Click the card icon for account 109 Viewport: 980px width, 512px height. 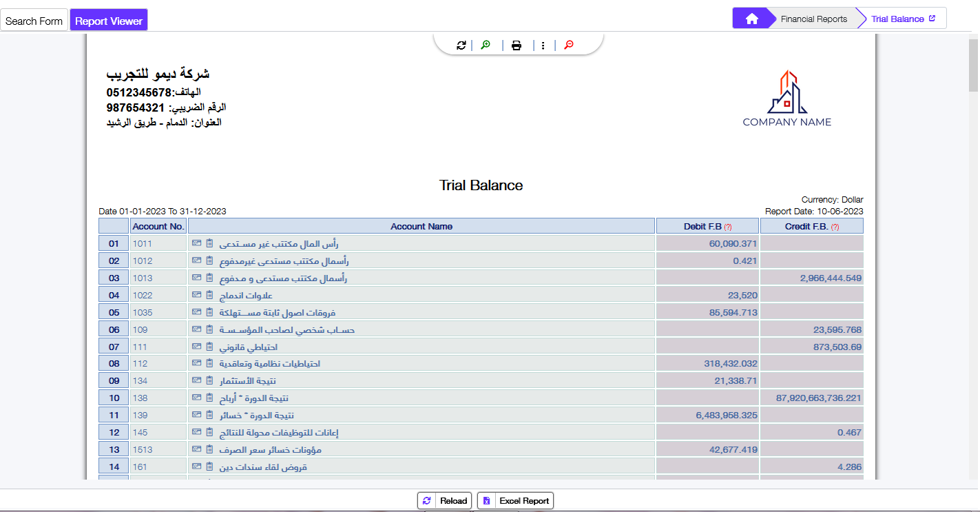pyautogui.click(x=196, y=329)
